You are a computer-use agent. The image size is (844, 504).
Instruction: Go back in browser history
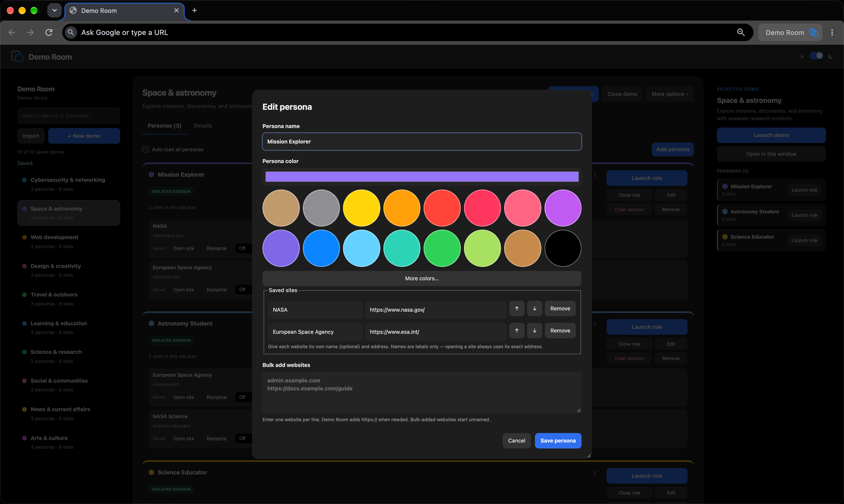pos(12,32)
